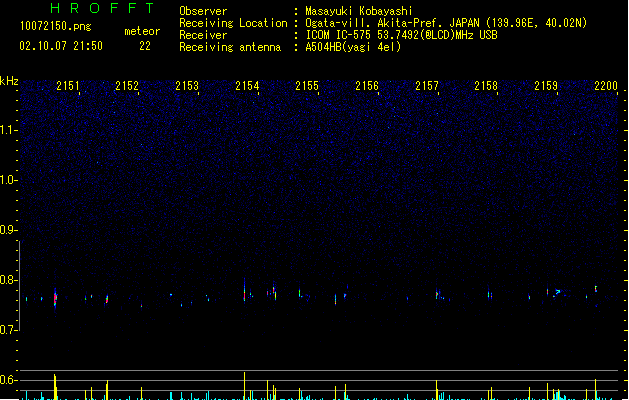Click the meteor label
Screen dimensions: 629x400
142,31
